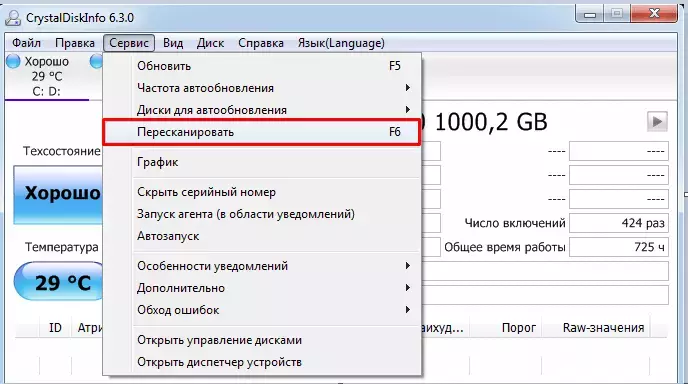Minimize the CrystalDiskInfo window

[x=590, y=14]
